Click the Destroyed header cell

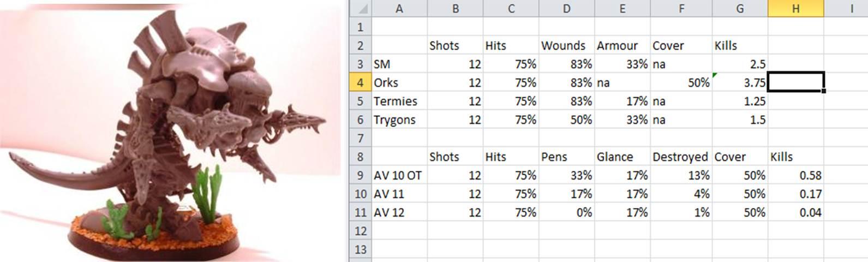pos(681,157)
